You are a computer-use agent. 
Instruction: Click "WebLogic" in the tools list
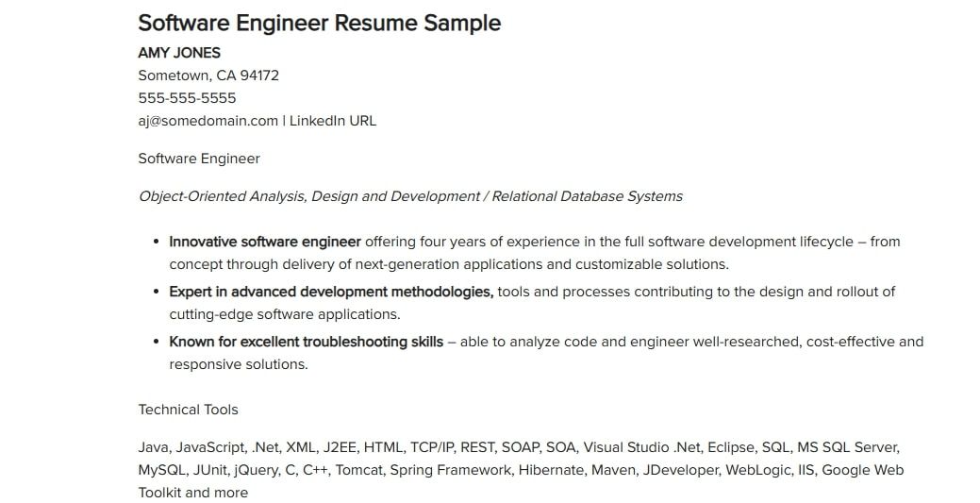[779, 470]
